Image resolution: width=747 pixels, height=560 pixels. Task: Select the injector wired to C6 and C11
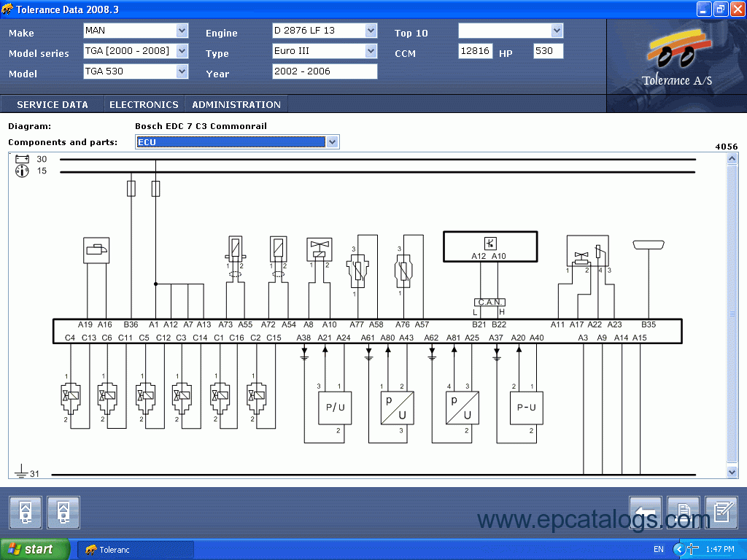[107, 397]
